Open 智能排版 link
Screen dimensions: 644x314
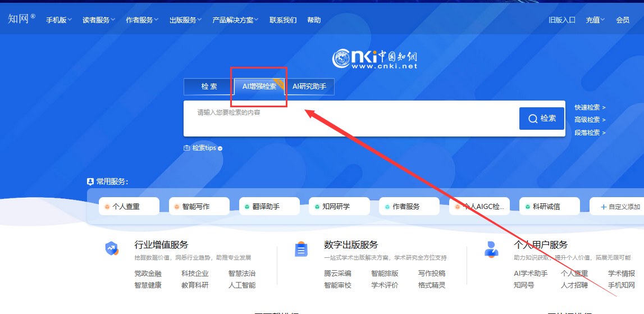point(385,274)
